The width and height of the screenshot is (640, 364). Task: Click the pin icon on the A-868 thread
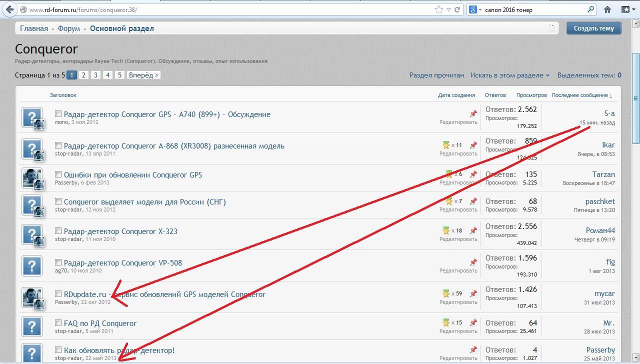473,145
